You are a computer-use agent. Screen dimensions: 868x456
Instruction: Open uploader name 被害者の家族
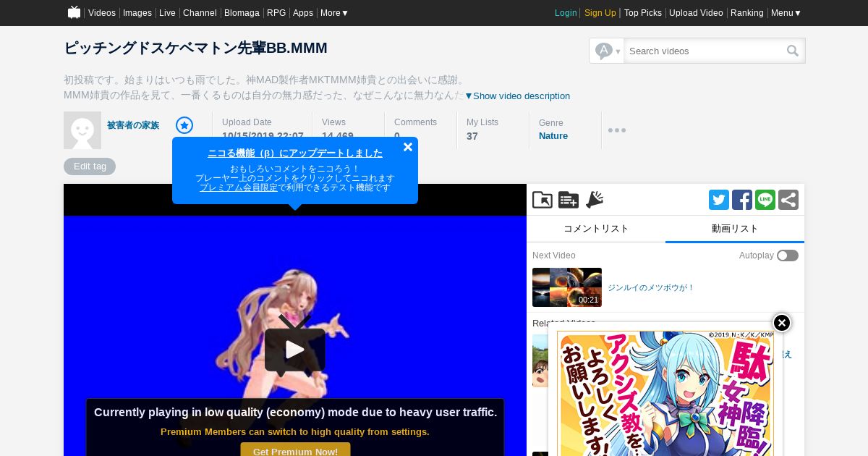tap(133, 125)
